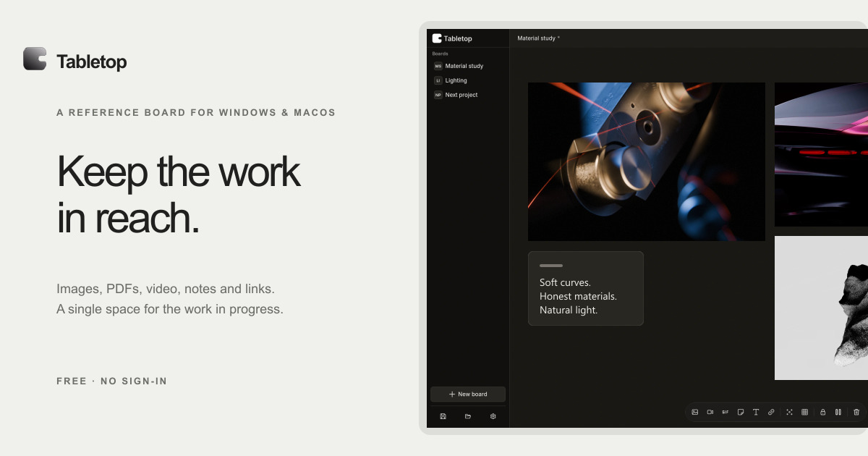Click the "Images, PDFs, video, notes and links." line
This screenshot has height=456, width=868.
(166, 289)
